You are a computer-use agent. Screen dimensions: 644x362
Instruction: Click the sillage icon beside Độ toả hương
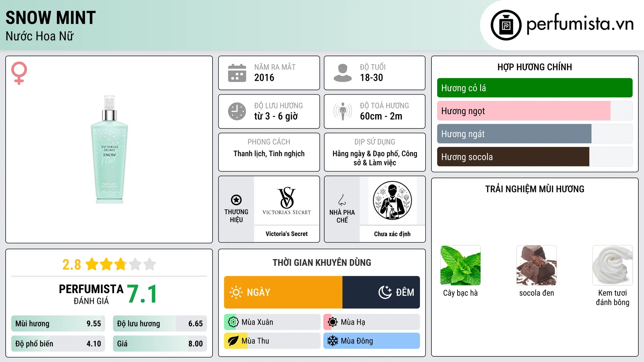tap(342, 111)
